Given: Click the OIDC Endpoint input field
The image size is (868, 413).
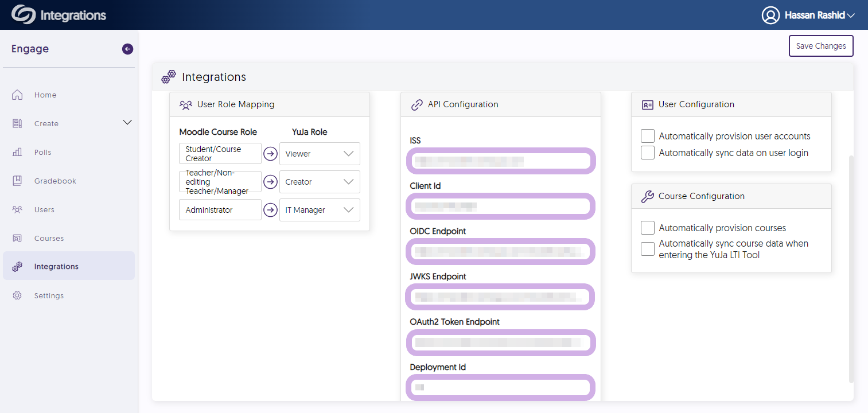Looking at the screenshot, I should [501, 251].
